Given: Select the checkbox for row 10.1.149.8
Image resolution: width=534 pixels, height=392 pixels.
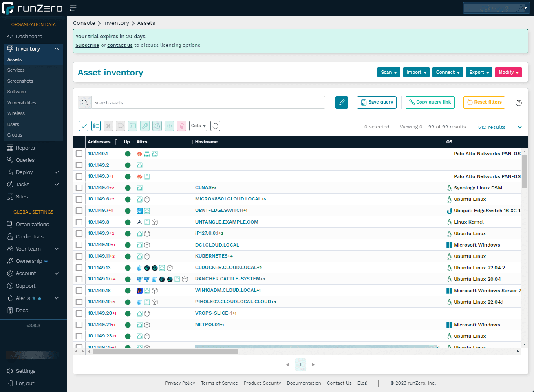Looking at the screenshot, I should pos(79,222).
